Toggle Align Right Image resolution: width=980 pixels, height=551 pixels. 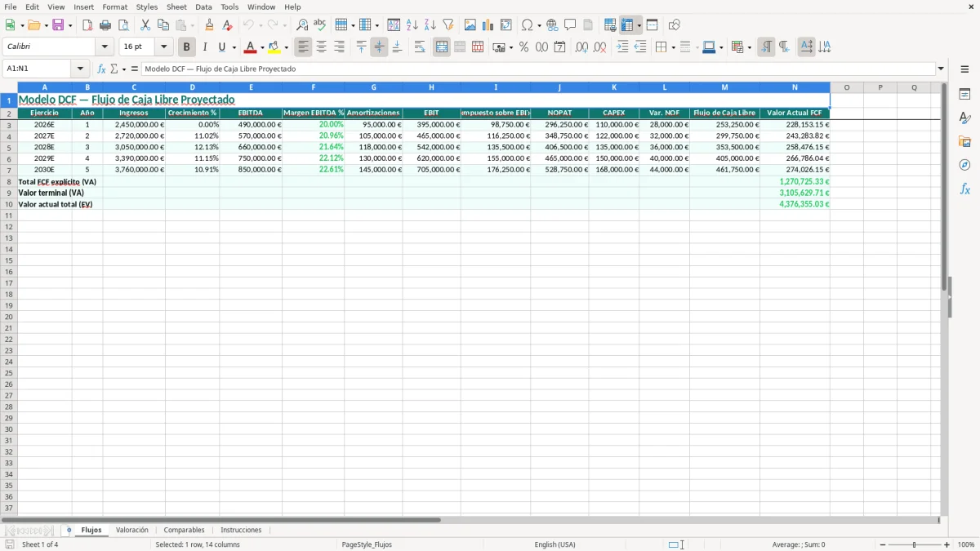pyautogui.click(x=340, y=47)
